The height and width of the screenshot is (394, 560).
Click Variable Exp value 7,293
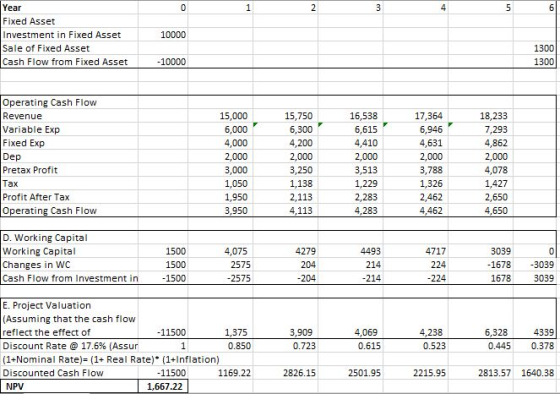(x=496, y=129)
